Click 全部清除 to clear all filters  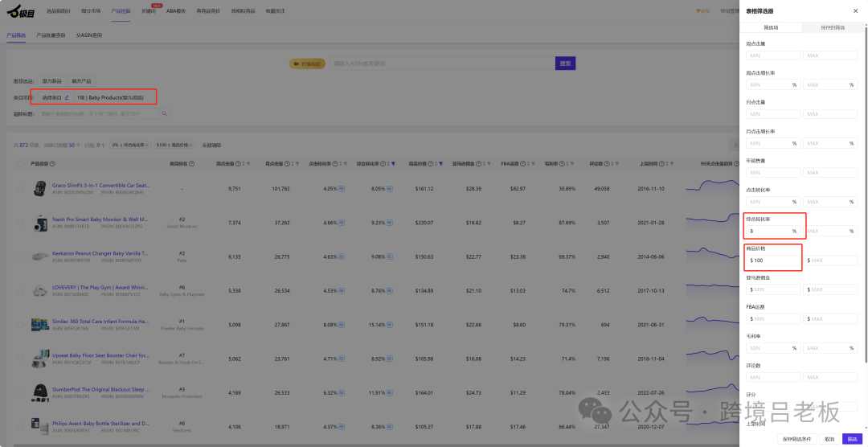pos(211,146)
